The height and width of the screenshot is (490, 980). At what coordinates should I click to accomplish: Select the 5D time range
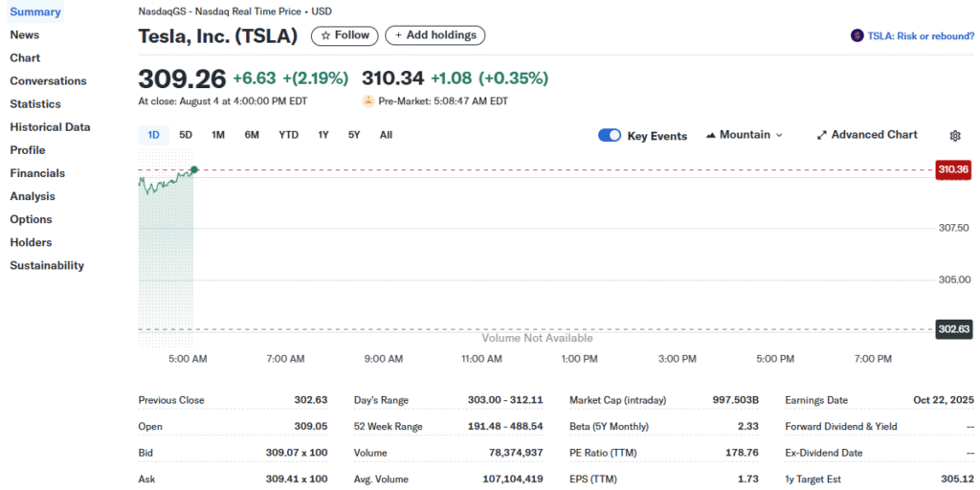tap(186, 135)
